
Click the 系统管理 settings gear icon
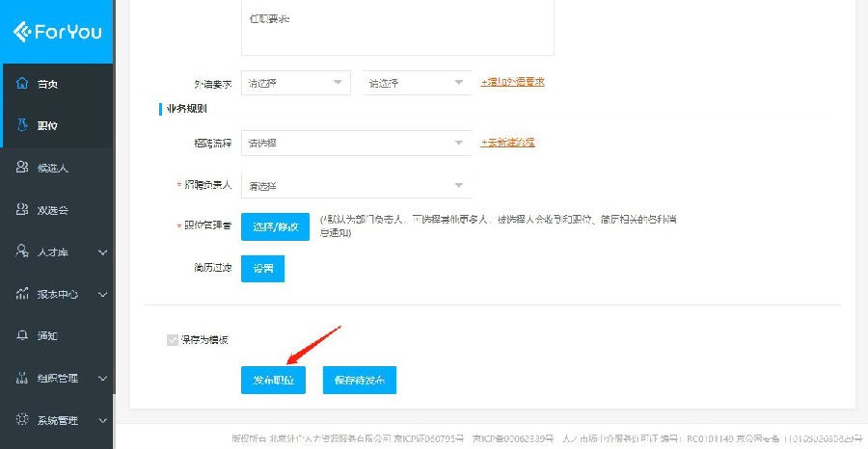point(22,420)
